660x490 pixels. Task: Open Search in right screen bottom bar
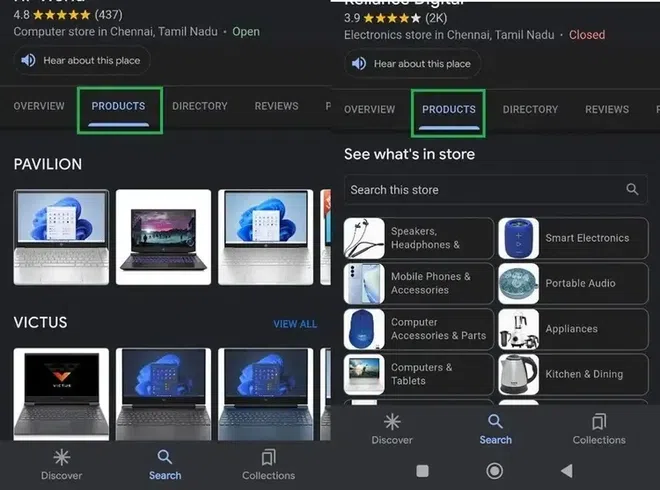tap(495, 429)
